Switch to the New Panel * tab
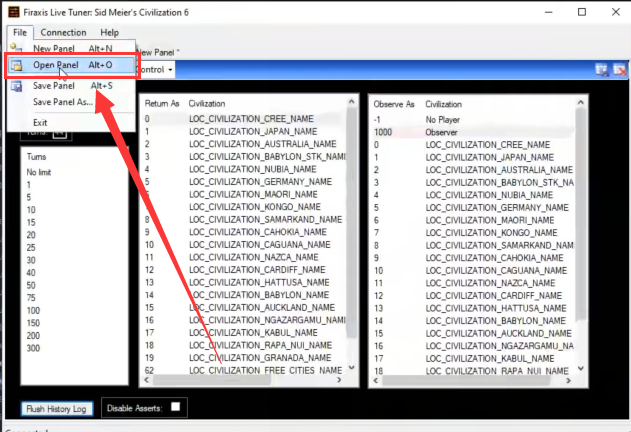Screen dimensions: 631x432 pyautogui.click(x=158, y=52)
